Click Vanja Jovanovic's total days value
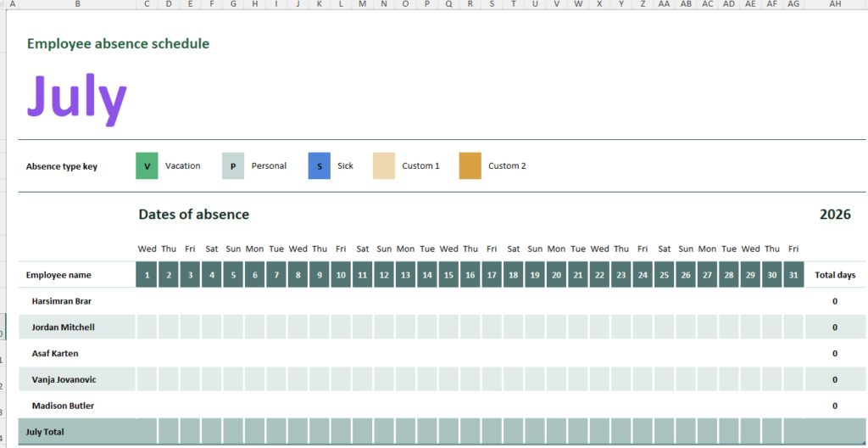Image resolution: width=868 pixels, height=448 pixels. pos(835,380)
